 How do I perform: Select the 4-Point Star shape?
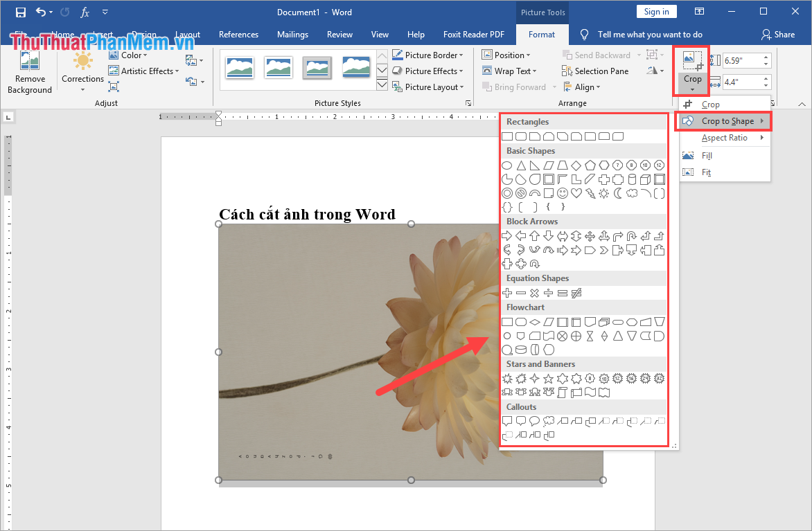tap(534, 379)
